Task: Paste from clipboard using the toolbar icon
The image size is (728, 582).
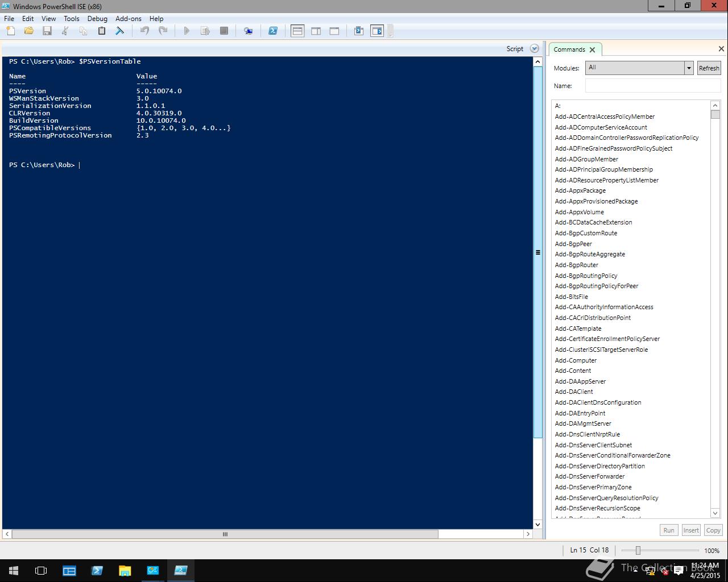Action: click(x=102, y=31)
